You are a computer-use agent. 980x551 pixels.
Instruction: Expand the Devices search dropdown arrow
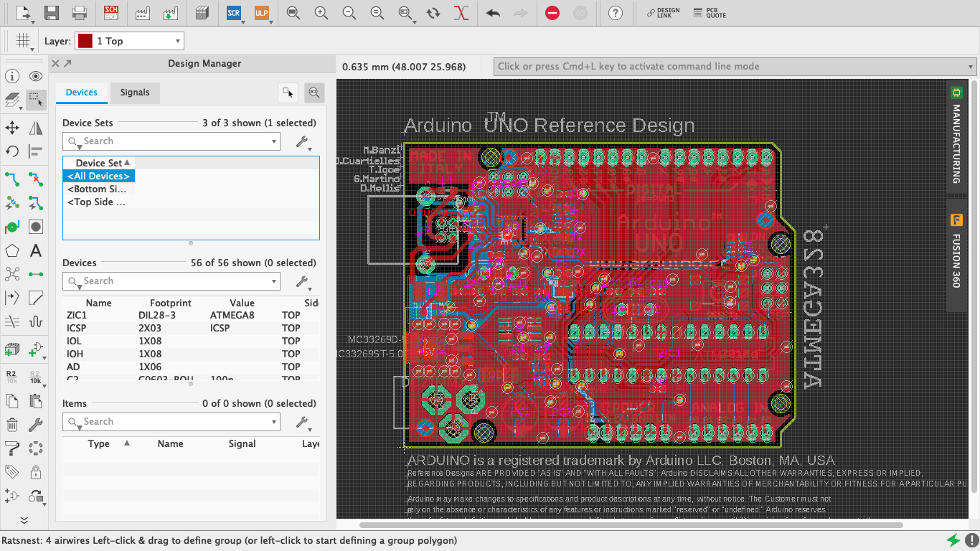pos(273,281)
